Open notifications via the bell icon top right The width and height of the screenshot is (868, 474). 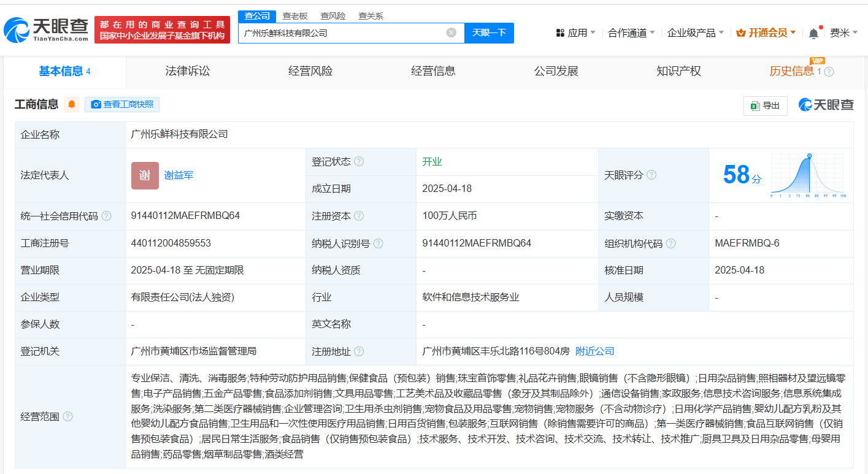pos(814,32)
